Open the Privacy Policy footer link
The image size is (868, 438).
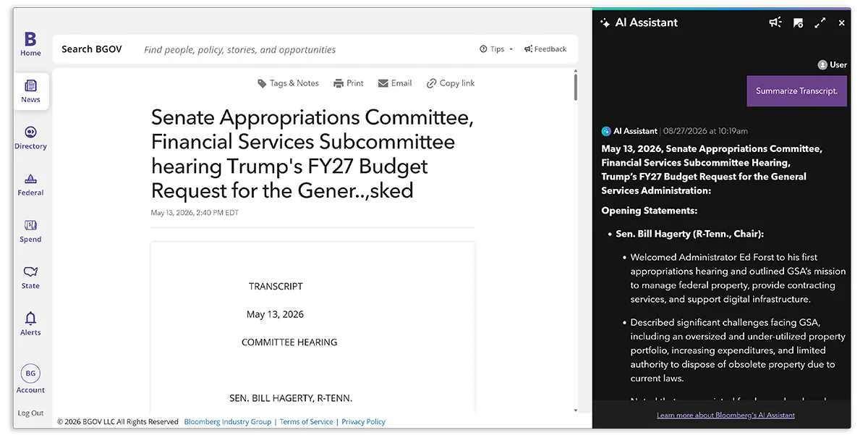click(x=363, y=421)
